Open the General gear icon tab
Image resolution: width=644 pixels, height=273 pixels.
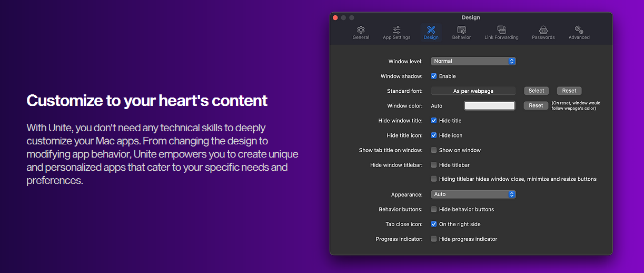coord(361,30)
